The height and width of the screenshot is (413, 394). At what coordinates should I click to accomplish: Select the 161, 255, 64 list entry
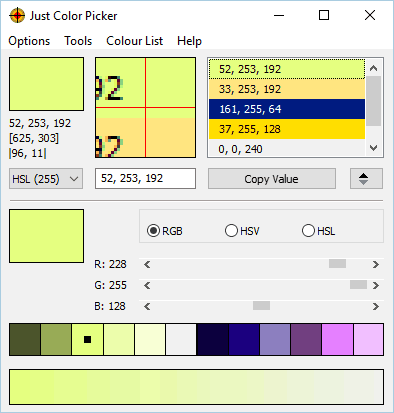pos(287,109)
